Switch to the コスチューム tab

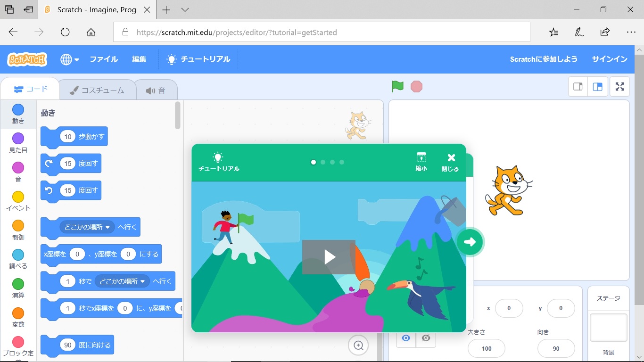click(97, 90)
